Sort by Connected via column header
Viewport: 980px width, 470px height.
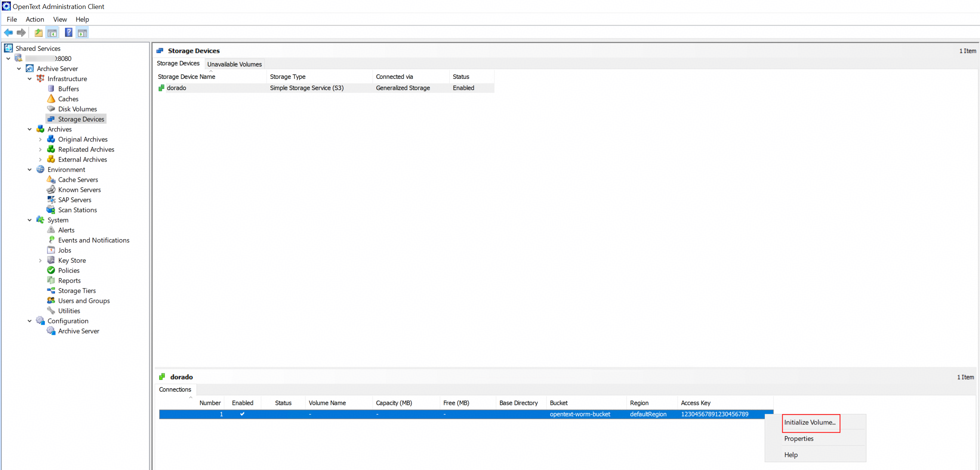[x=411, y=77]
